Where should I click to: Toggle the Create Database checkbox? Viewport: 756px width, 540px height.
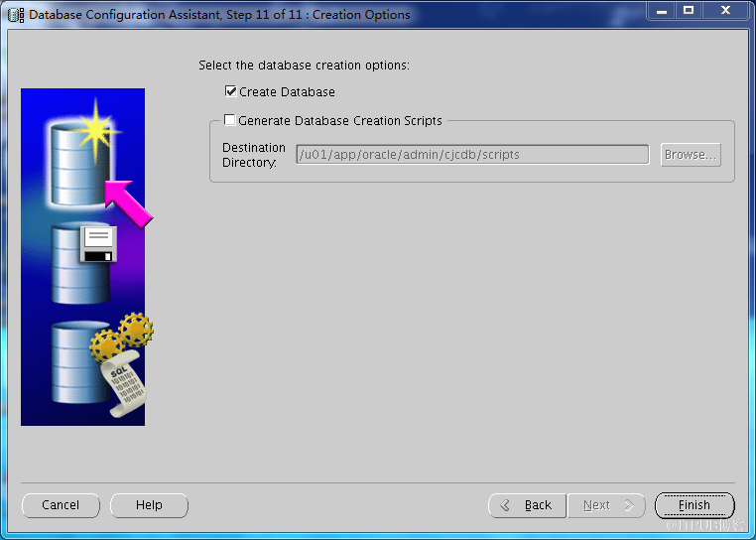pos(231,91)
